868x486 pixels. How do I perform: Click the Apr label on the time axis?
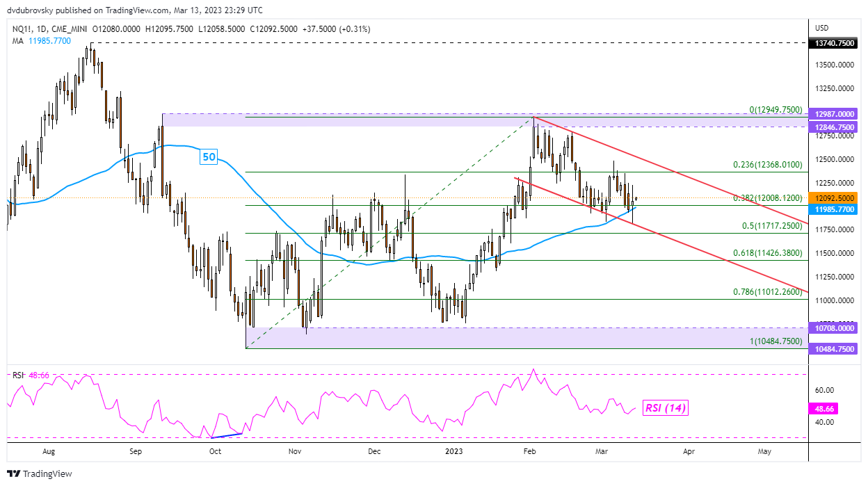[x=689, y=451]
